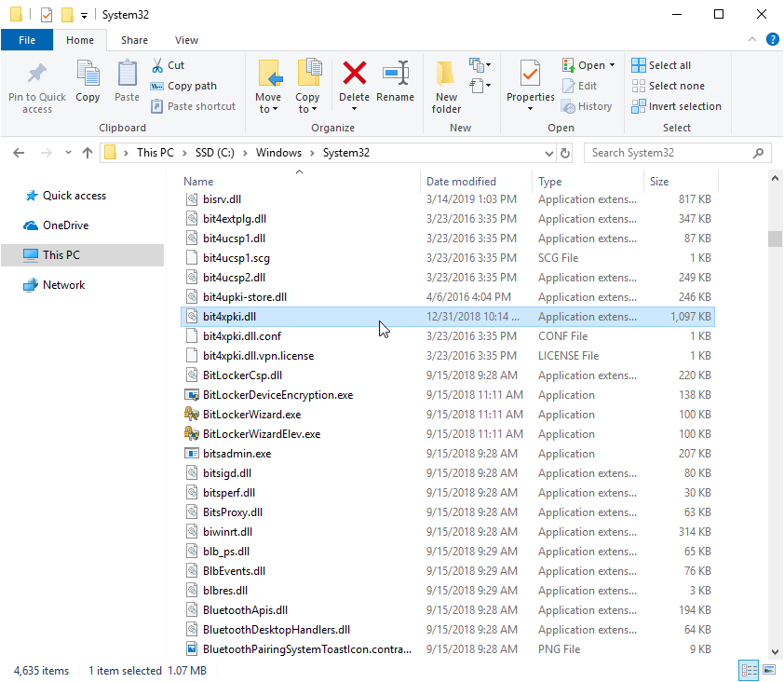Open the Help question mark icon
Viewport: 784px width, 682px height.
pyautogui.click(x=773, y=39)
